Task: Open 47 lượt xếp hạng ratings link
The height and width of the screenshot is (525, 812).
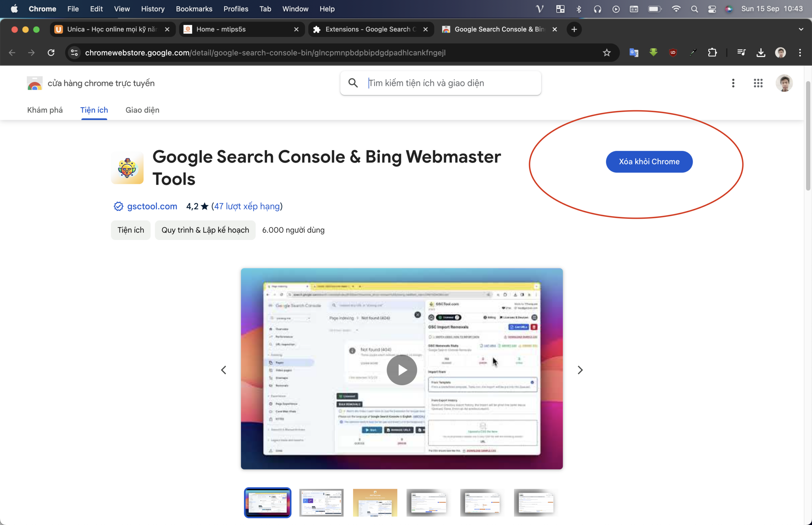Action: tap(247, 206)
